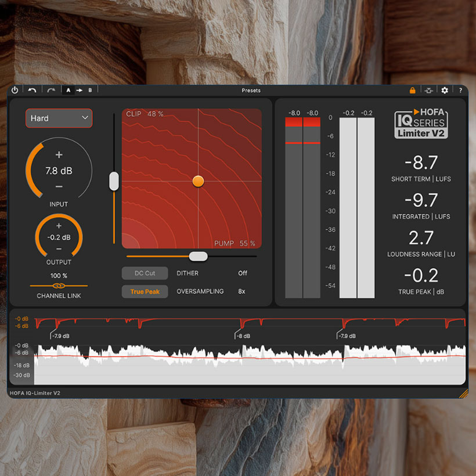Toggle the channel link chain icon
Image resolution: width=476 pixels, height=476 pixels.
pos(59,286)
